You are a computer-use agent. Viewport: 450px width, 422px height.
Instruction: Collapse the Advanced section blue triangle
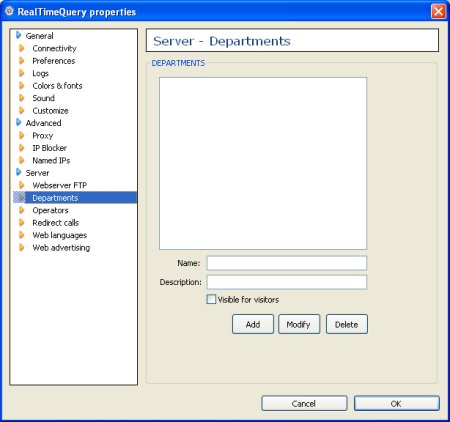[19, 122]
